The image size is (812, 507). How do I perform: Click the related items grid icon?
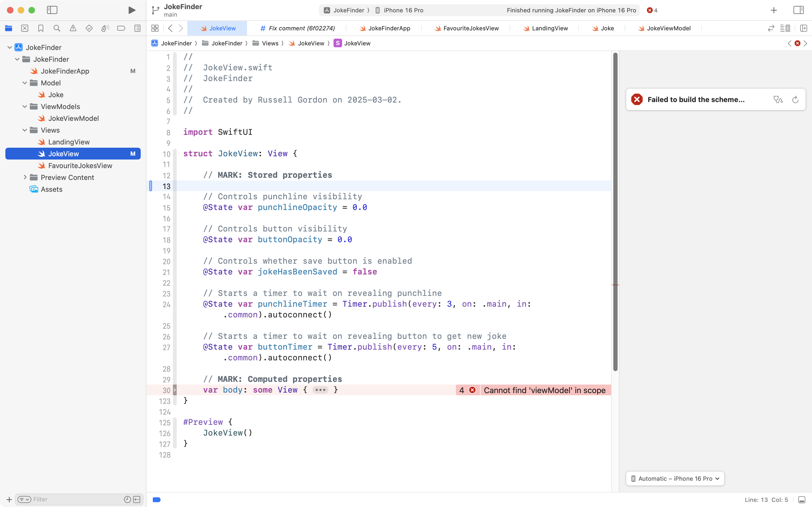(155, 28)
